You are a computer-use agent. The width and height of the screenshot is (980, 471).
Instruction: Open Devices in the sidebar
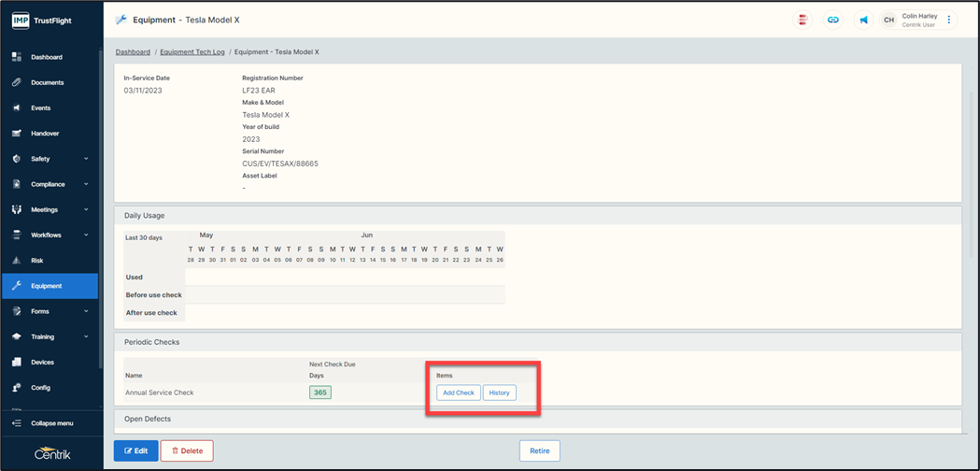(x=42, y=363)
